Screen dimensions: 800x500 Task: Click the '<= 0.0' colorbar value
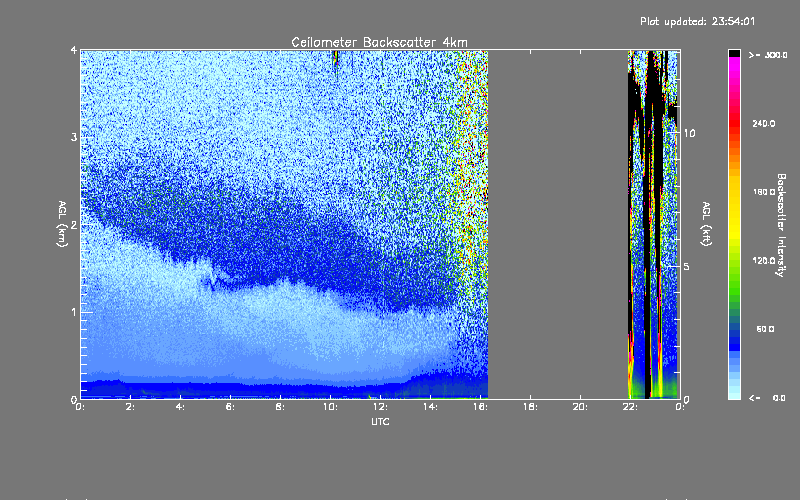coord(768,398)
